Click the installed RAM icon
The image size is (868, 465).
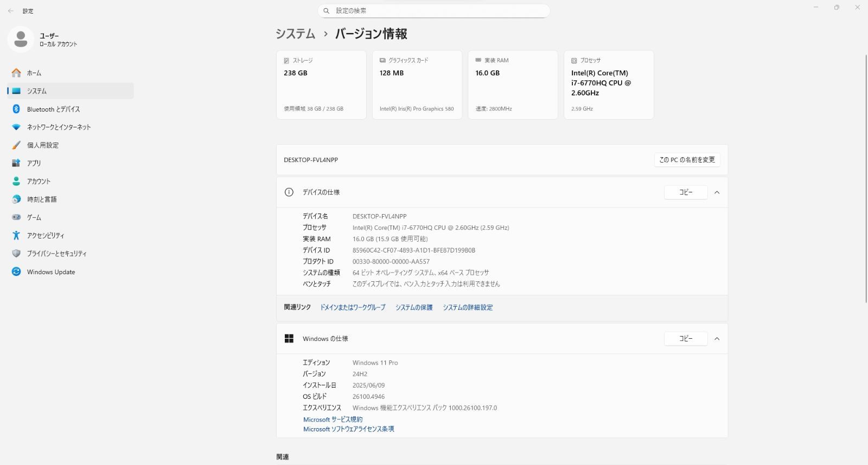478,60
